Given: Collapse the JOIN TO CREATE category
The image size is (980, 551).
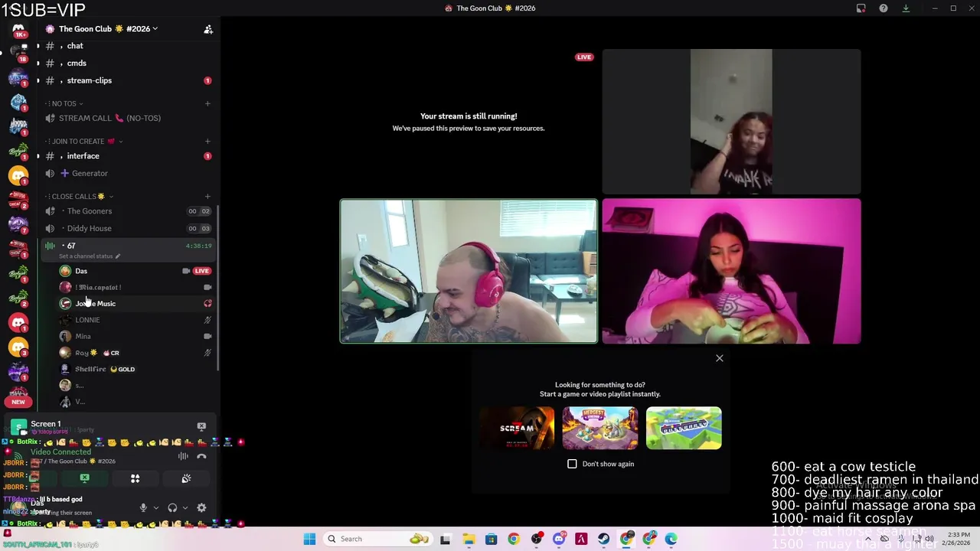Looking at the screenshot, I should click(84, 142).
